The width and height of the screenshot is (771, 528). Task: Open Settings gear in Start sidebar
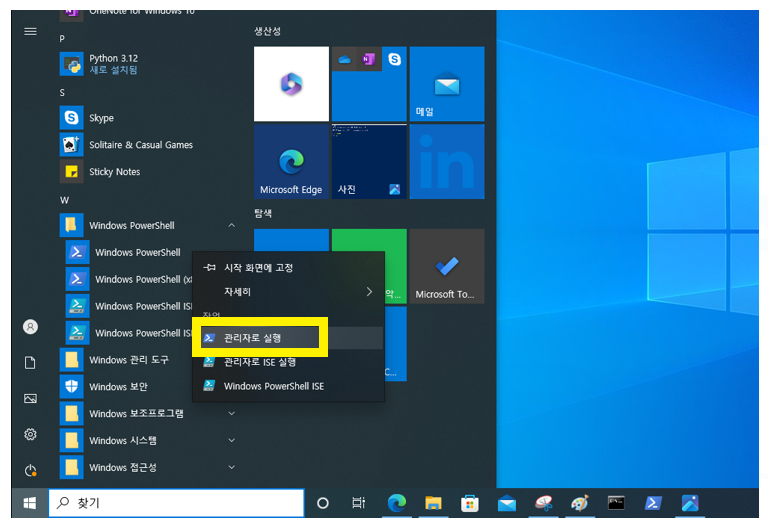click(30, 434)
